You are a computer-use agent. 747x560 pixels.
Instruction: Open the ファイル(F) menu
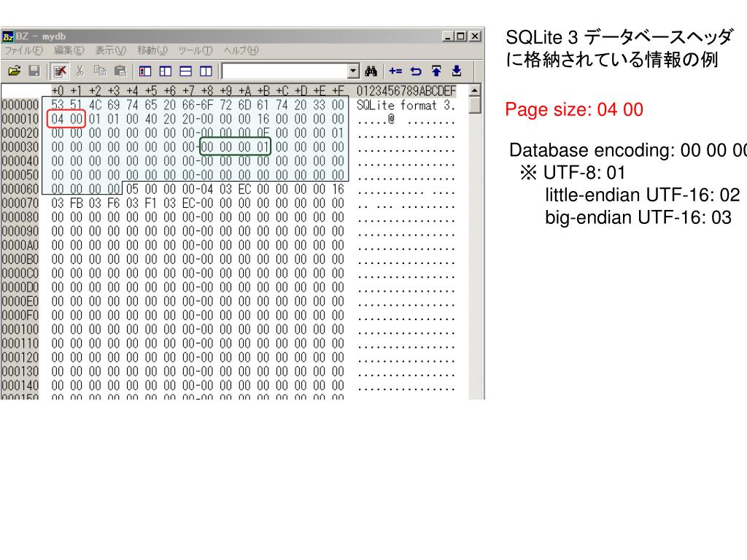coord(24,50)
